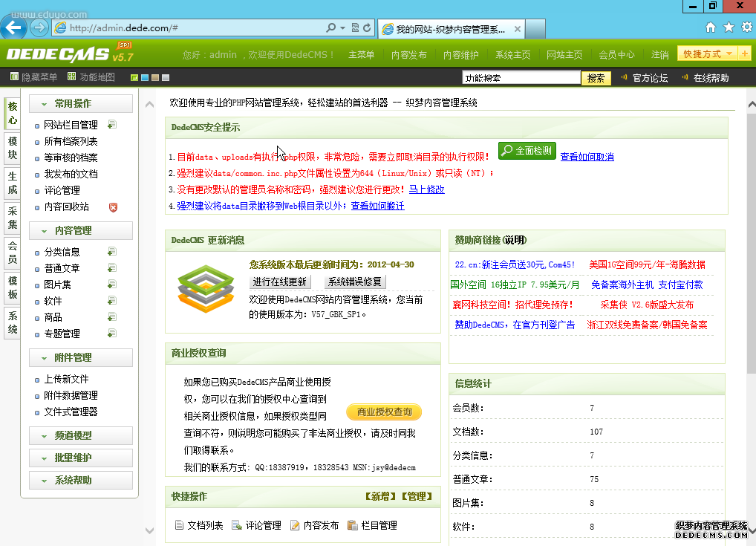Click the 马上修改 link in security tips
The image size is (756, 546).
click(x=426, y=189)
